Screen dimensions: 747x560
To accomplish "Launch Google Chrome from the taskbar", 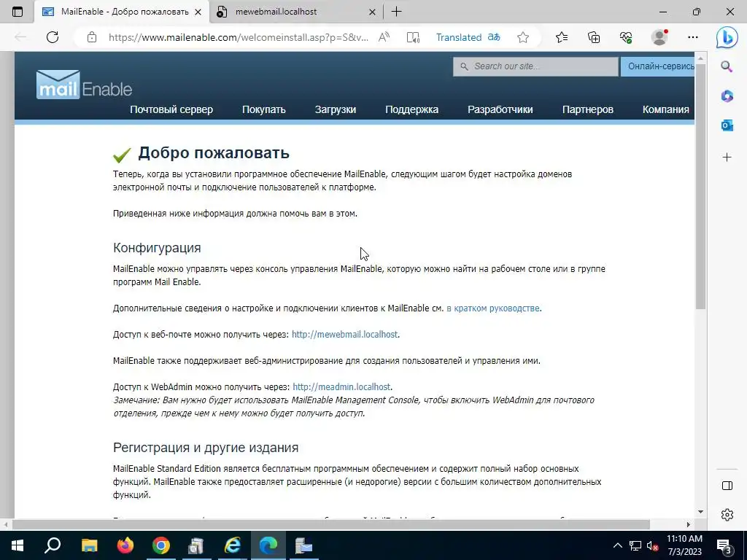I will click(x=161, y=545).
